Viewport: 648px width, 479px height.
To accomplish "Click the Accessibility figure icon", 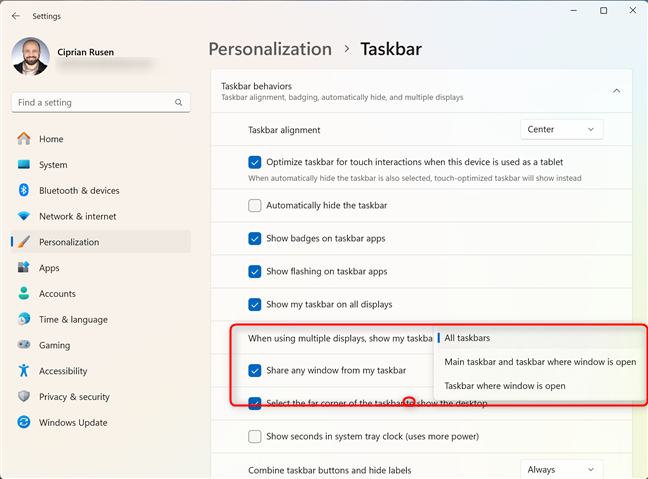I will coord(24,370).
